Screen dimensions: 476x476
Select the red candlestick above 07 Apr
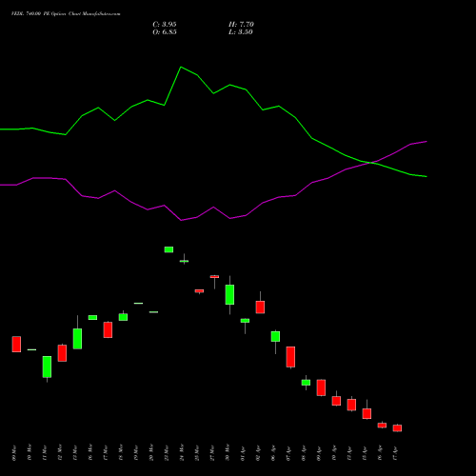click(x=290, y=357)
